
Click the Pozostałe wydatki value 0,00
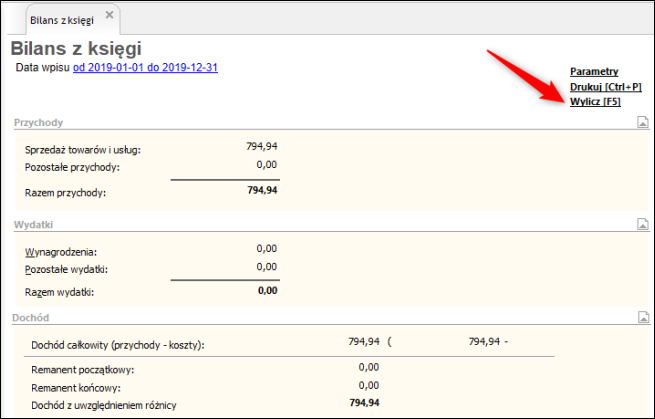pyautogui.click(x=267, y=267)
